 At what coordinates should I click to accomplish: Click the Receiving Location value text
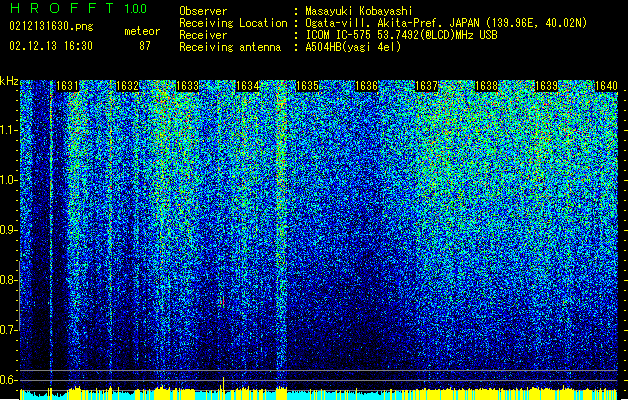pos(446,23)
